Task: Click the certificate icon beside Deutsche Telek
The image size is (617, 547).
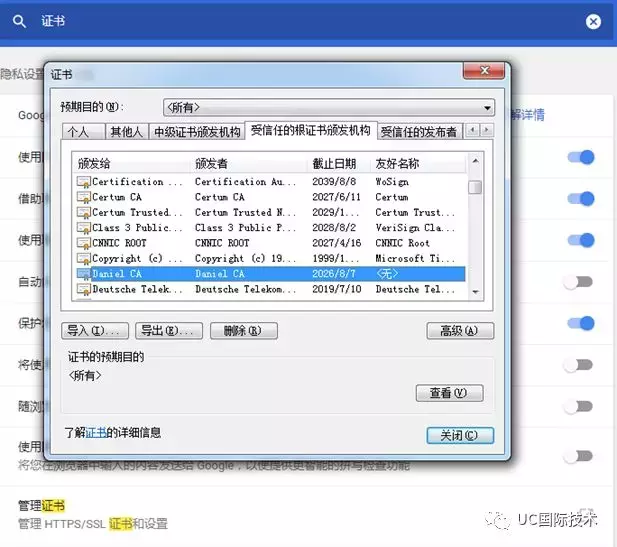Action: (83, 289)
